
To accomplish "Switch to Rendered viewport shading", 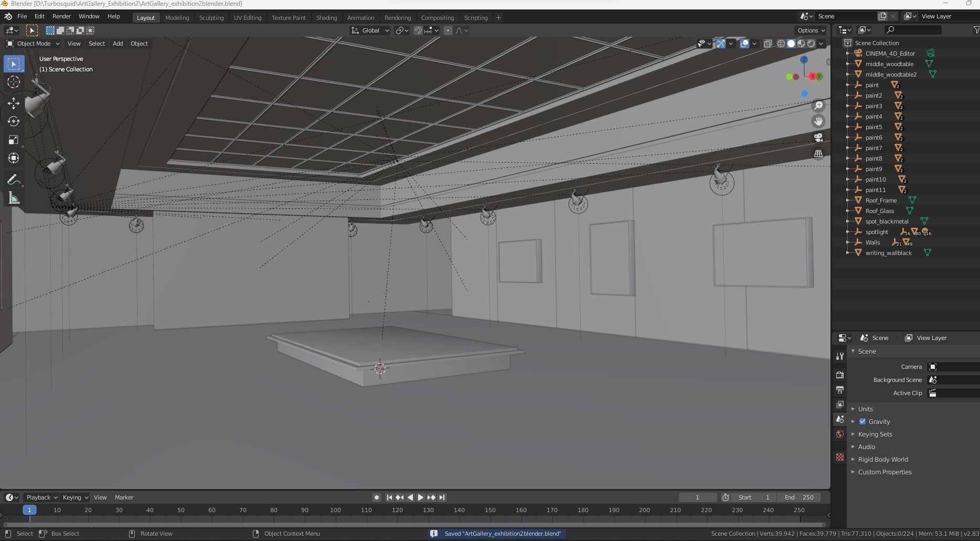I will coord(811,44).
